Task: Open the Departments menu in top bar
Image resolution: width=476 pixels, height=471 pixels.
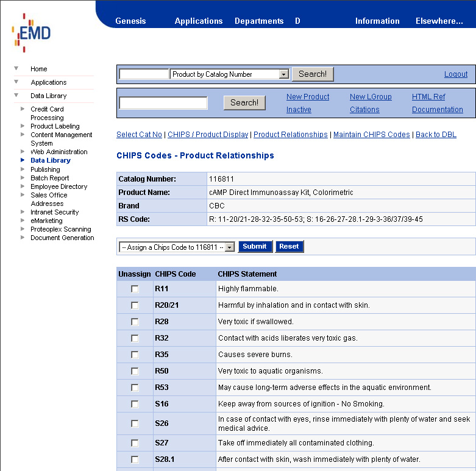Action: 259,21
